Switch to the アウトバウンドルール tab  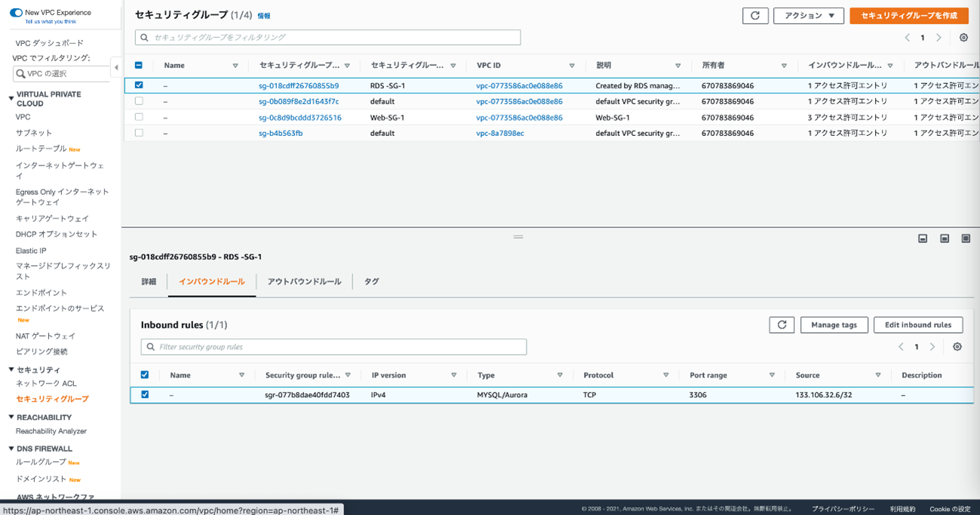click(x=304, y=282)
